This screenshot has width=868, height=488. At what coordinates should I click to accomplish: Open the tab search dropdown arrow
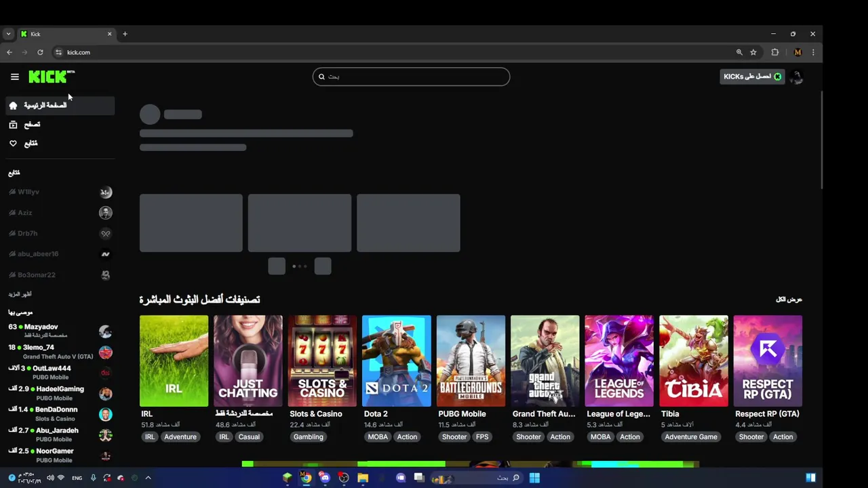tap(8, 34)
